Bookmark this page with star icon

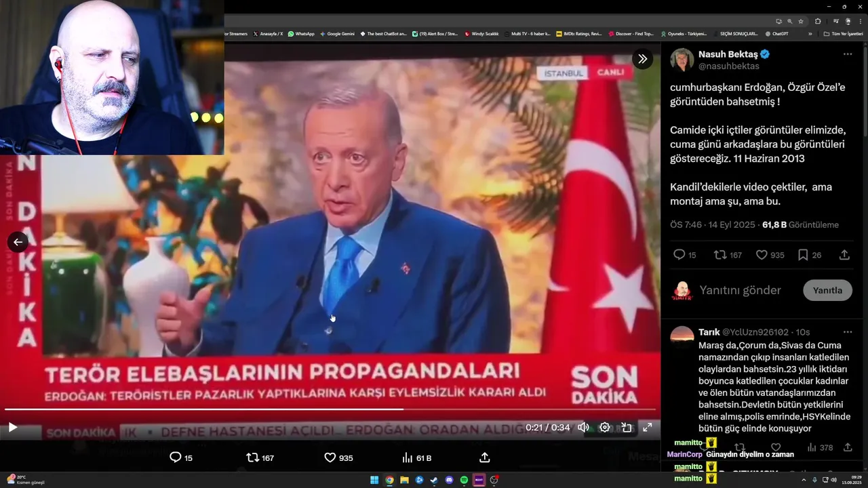click(801, 22)
